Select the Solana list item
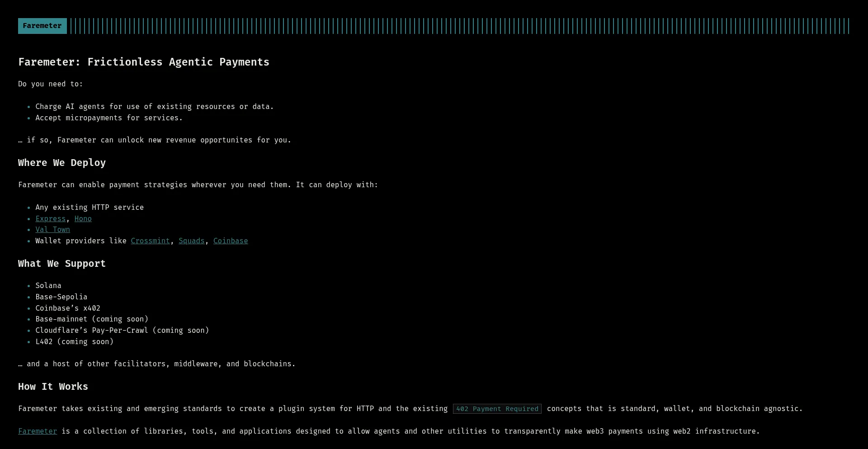 coord(48,286)
